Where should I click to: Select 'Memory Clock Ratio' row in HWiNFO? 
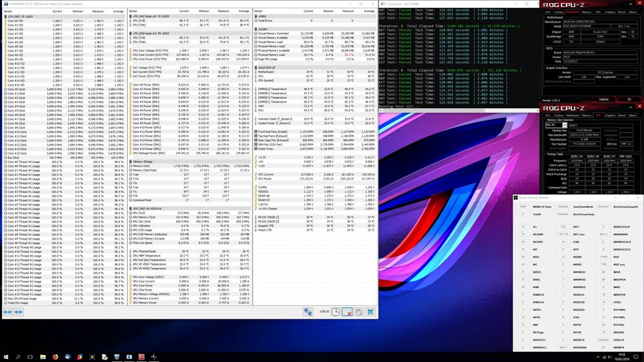190,170
